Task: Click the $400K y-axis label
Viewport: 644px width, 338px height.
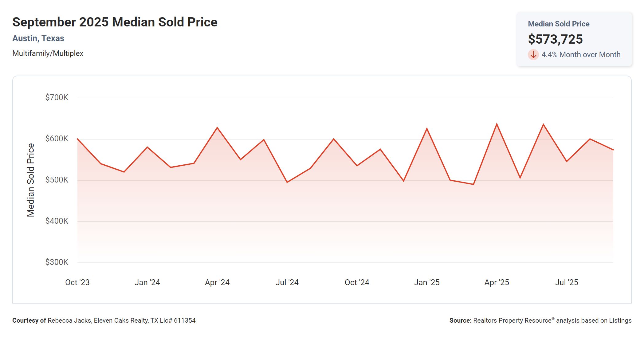Action: (57, 221)
